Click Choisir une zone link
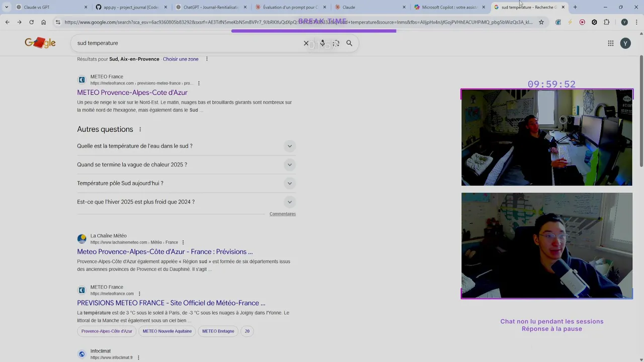The width and height of the screenshot is (644, 362). tap(181, 59)
